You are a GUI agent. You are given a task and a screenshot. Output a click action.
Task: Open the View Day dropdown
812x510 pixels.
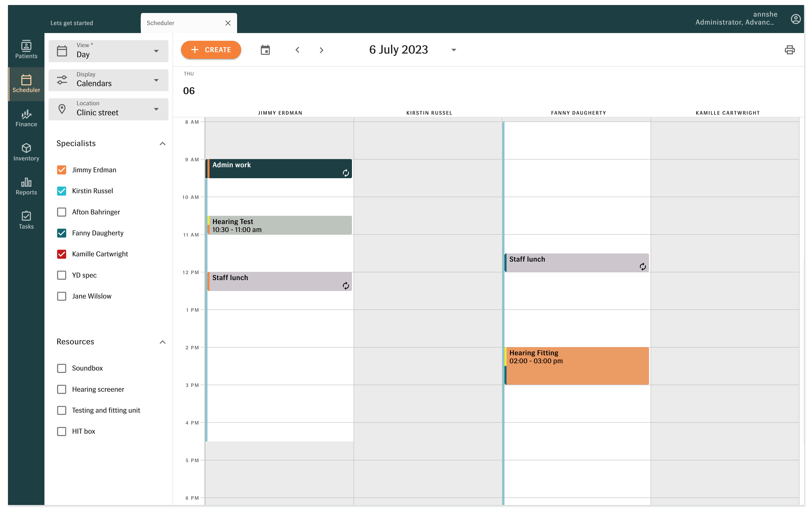point(108,51)
